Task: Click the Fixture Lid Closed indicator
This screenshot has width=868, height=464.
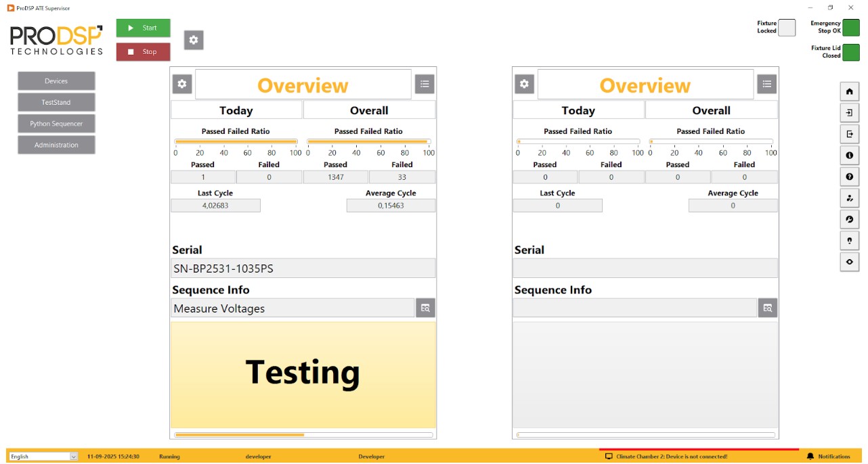Action: 850,52
